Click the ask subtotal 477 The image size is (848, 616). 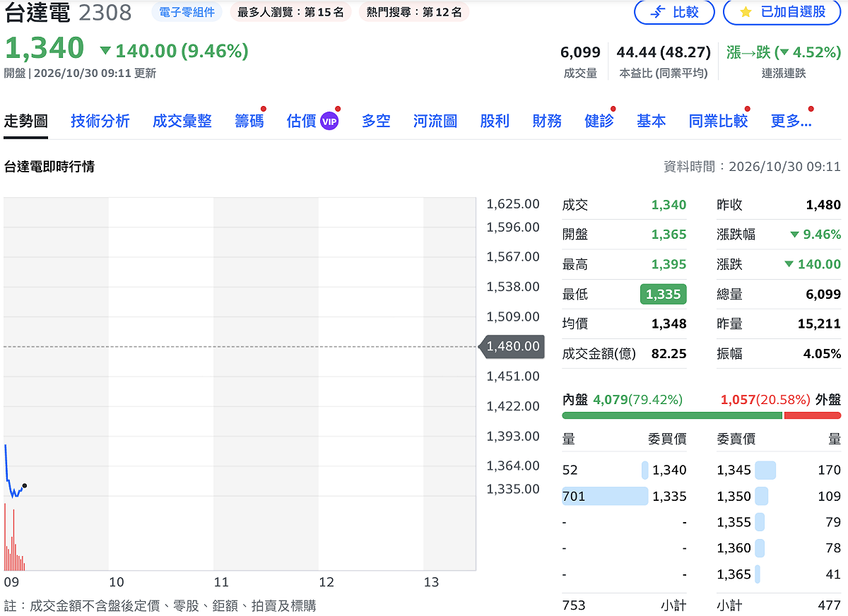830,605
